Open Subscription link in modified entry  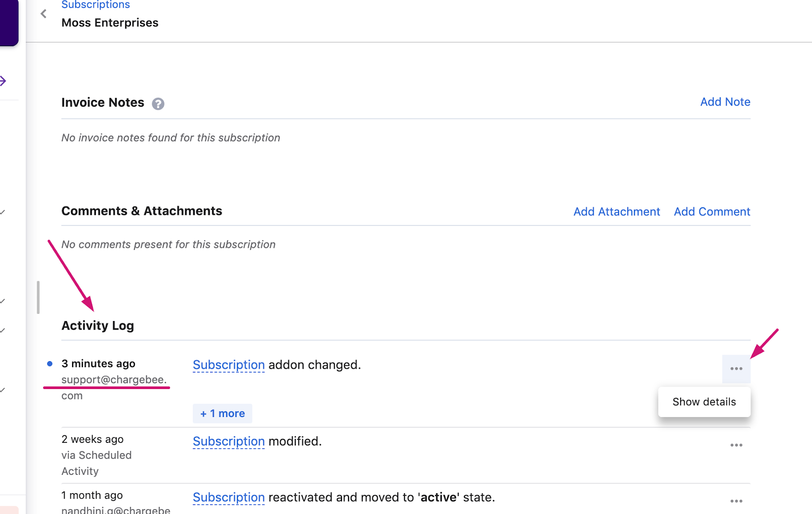[228, 441]
